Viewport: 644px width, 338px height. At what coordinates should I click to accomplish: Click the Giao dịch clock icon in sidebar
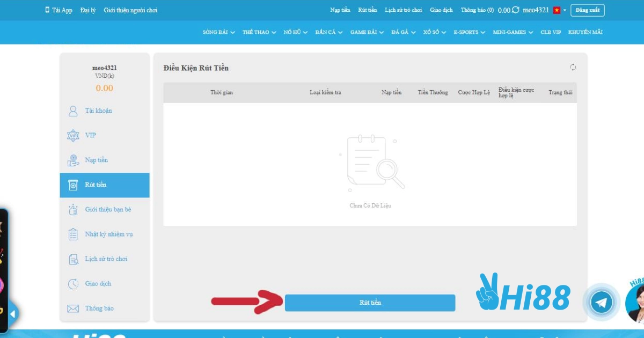[x=73, y=284]
